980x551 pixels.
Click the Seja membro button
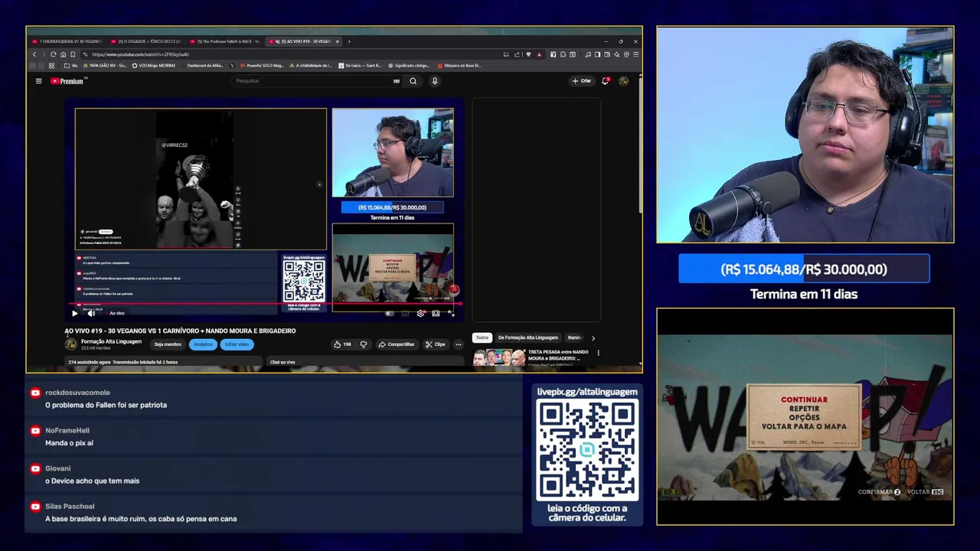pyautogui.click(x=168, y=344)
